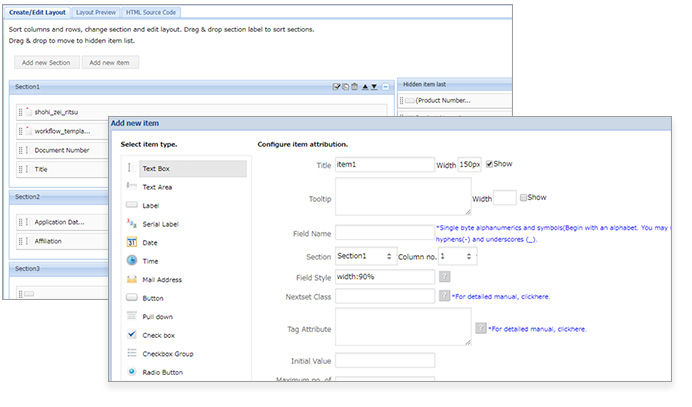Choose the Check box item type icon

[132, 334]
